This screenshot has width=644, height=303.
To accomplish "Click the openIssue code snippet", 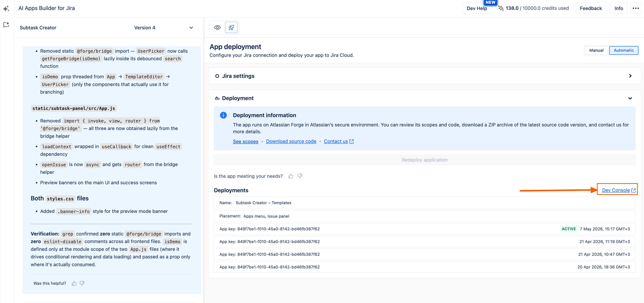I will [54, 165].
